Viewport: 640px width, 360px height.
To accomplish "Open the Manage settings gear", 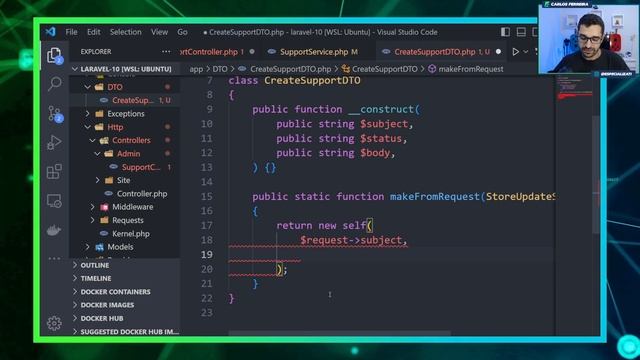I will [54, 323].
